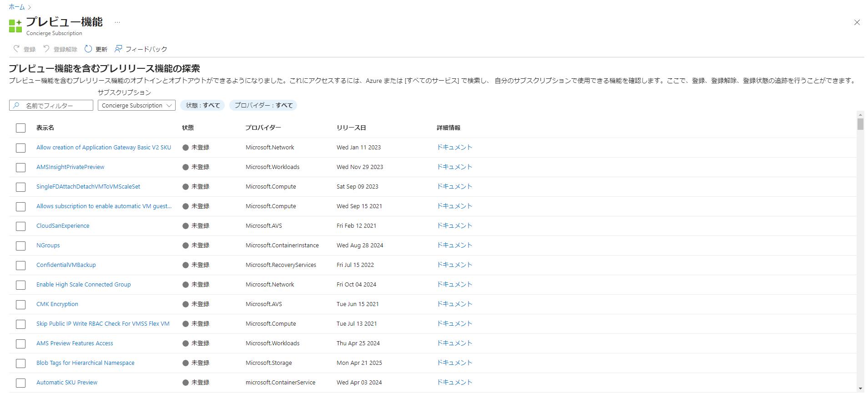Open the 状態: すべて filter pill
This screenshot has height=394, width=868.
click(x=202, y=105)
